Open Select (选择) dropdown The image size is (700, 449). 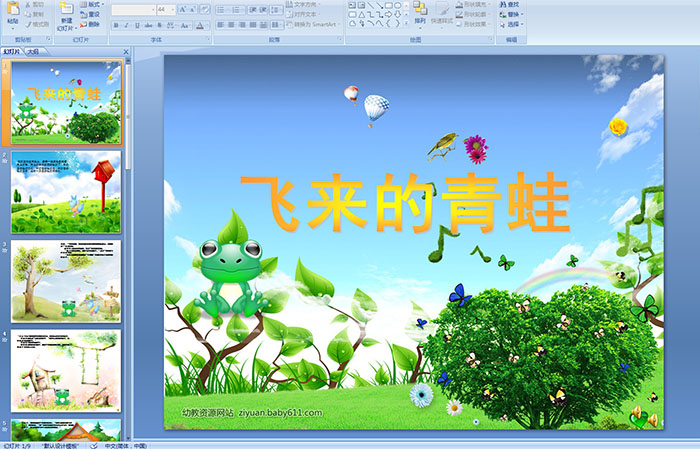coord(512,24)
